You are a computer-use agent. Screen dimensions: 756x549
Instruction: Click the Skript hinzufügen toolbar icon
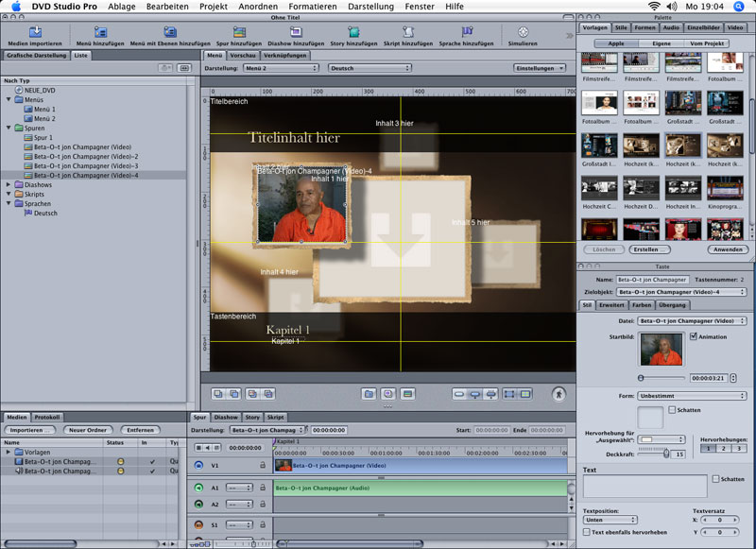click(x=406, y=32)
